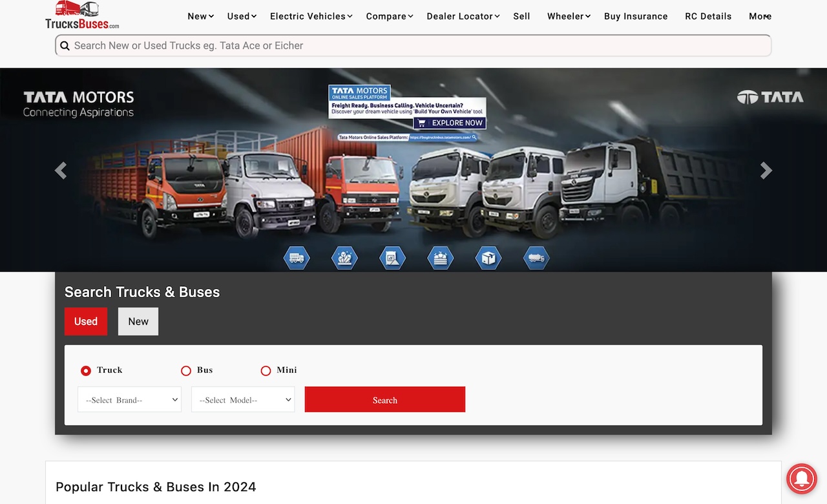The height and width of the screenshot is (504, 827).
Task: Open the Sell page
Action: click(521, 16)
